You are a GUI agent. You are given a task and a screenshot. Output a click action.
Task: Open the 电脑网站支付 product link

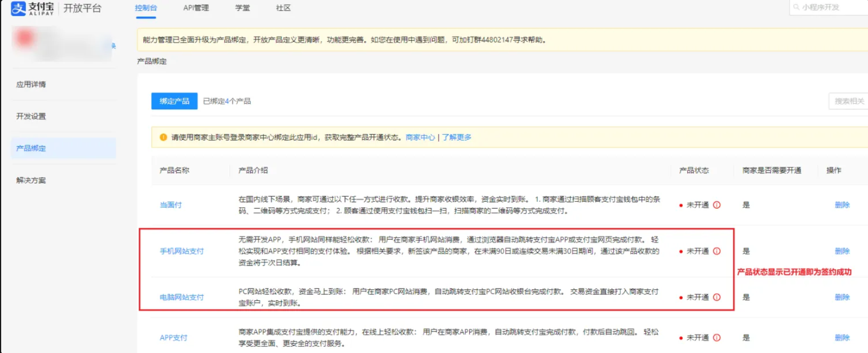182,297
